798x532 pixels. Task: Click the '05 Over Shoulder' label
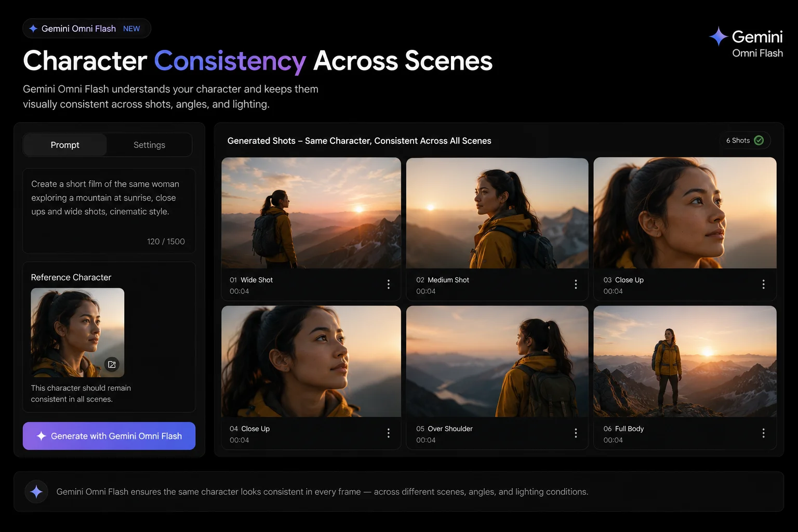point(444,429)
